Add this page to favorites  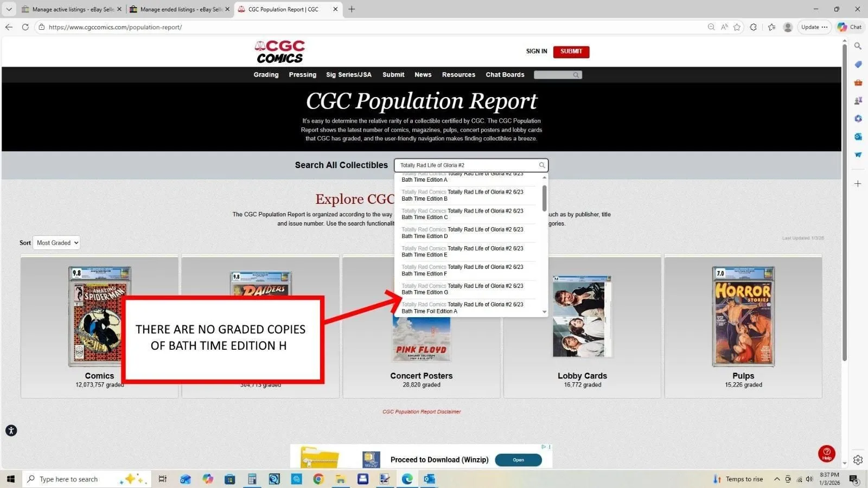[x=737, y=27]
